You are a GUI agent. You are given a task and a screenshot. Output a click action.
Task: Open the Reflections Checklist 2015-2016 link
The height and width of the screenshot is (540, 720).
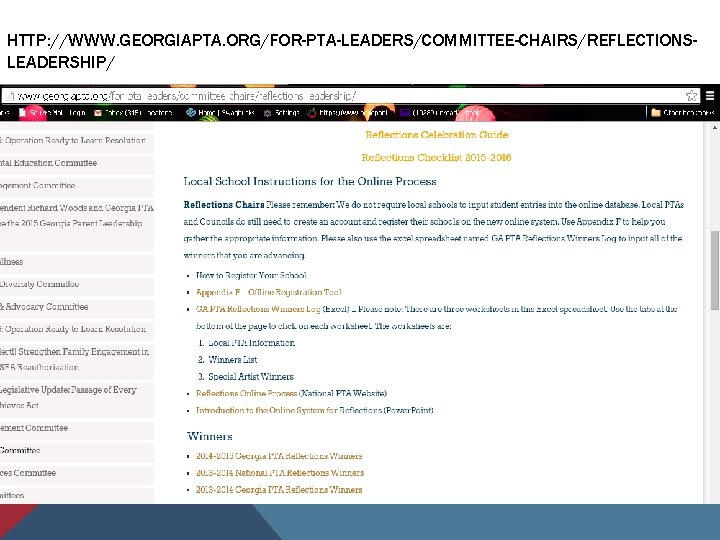(436, 158)
